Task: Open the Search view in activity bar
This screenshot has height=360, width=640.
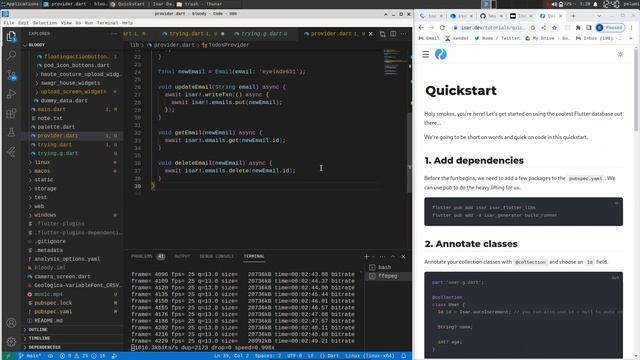Action: pos(11,55)
